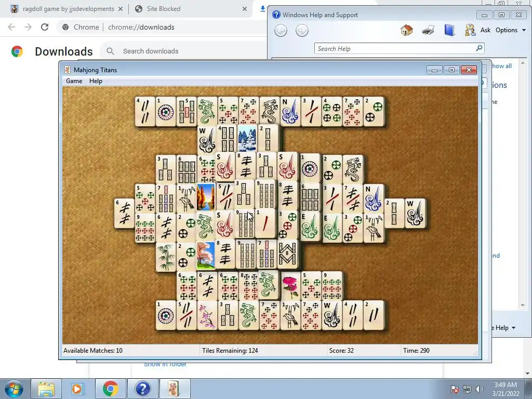
Task: Click the Time: 290 status text
Action: (416, 351)
